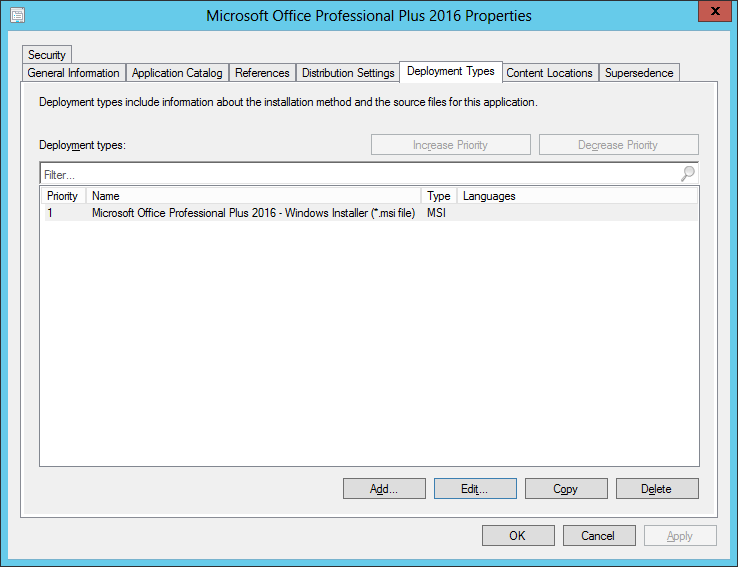Sort list by Priority column header
738x567 pixels.
coord(63,196)
